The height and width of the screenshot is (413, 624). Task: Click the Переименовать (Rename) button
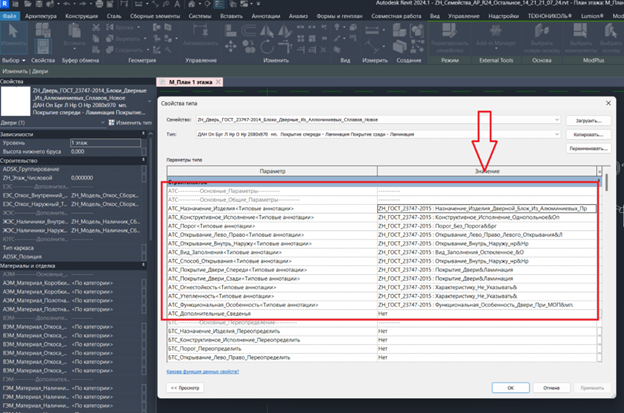[588, 148]
